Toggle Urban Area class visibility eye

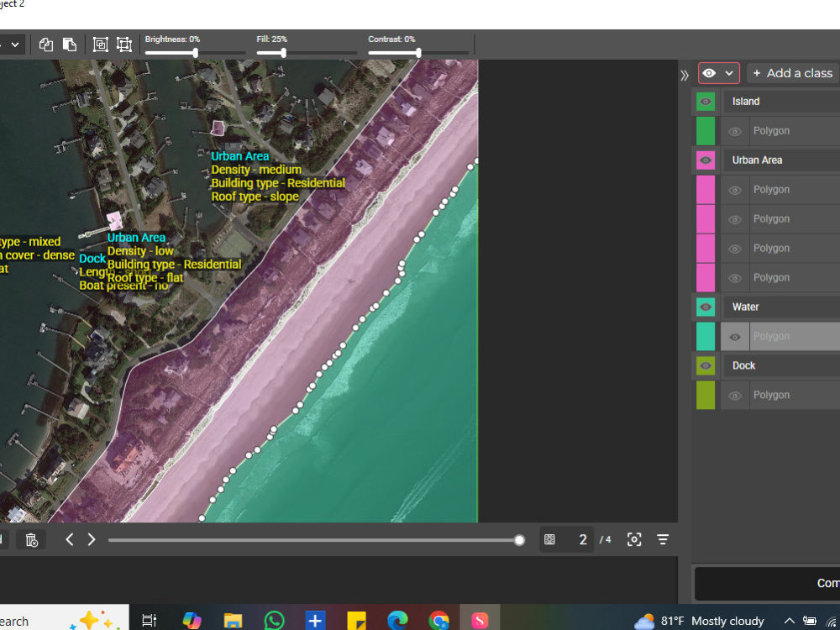(706, 160)
